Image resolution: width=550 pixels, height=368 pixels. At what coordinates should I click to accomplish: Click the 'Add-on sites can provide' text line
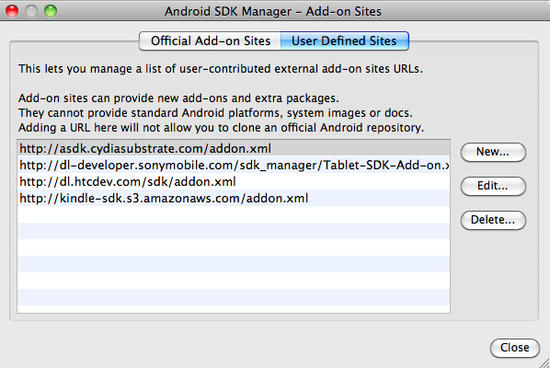pos(179,98)
